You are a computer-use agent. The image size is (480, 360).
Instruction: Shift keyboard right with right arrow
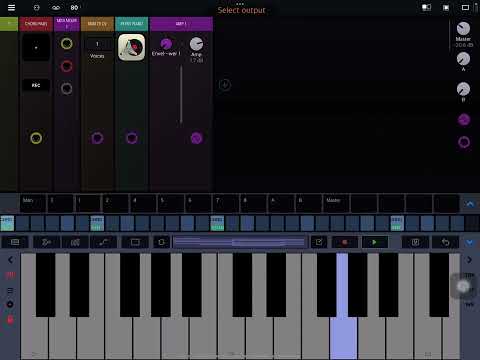point(469,260)
